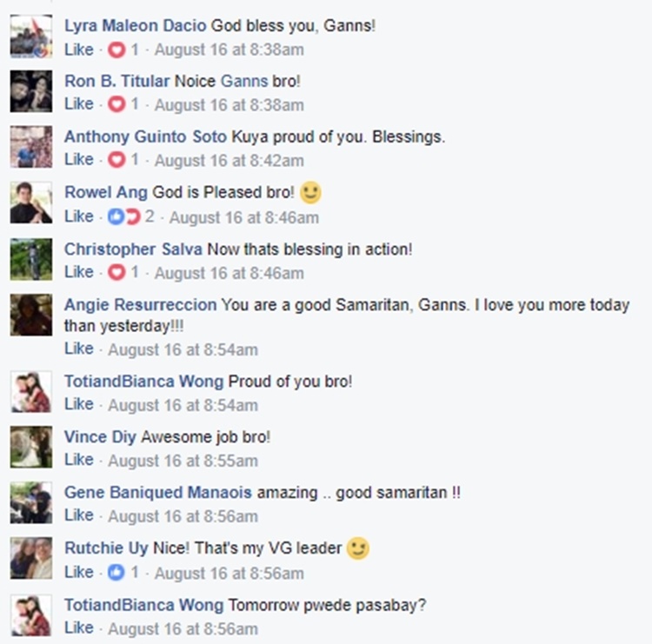Open Rowel Ang's avatar thumbnail
652x644 pixels.
click(31, 202)
